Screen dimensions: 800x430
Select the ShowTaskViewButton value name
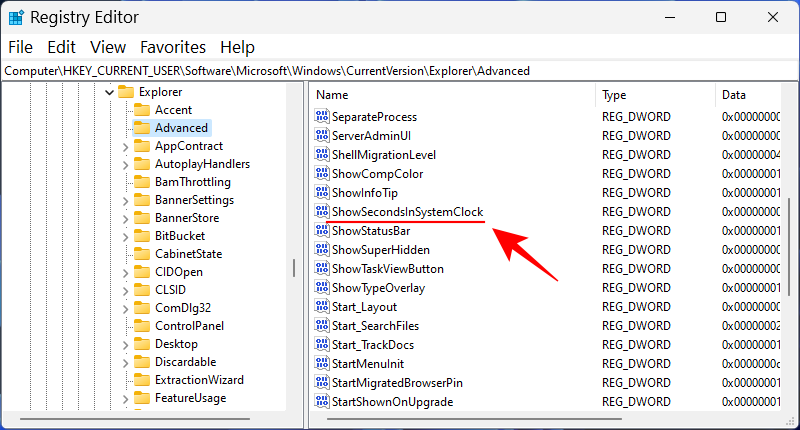click(x=388, y=269)
